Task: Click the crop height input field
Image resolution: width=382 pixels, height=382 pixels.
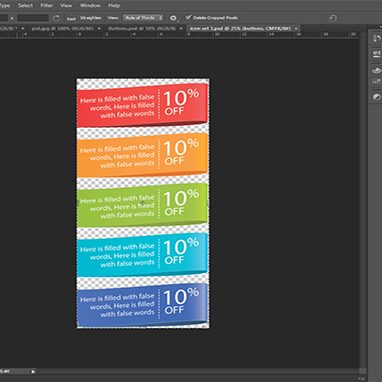Action: 33,18
